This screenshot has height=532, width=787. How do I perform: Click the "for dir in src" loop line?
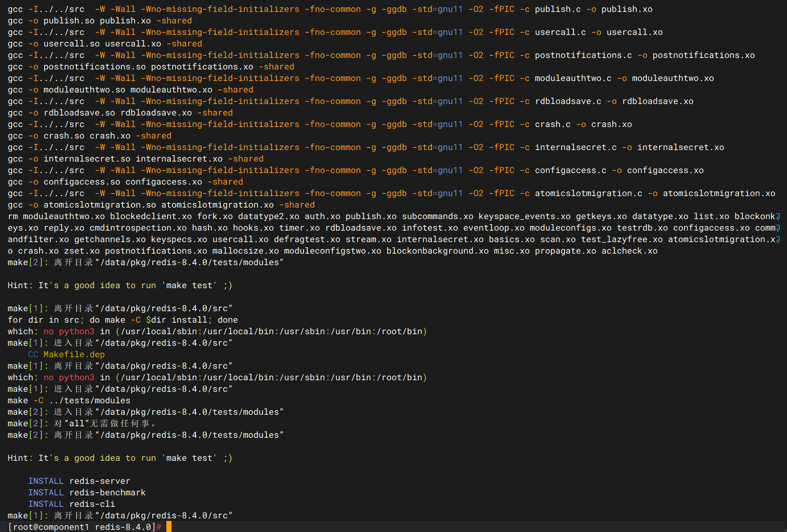click(x=122, y=320)
